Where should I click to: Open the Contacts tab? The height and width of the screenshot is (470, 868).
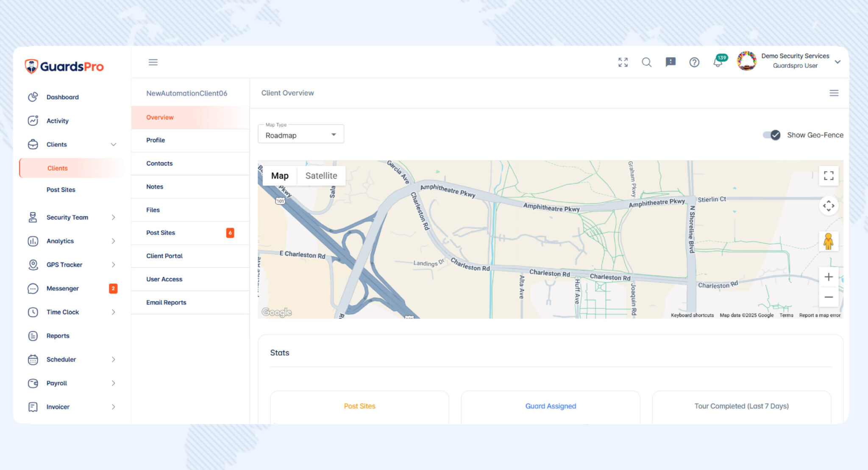point(190,164)
